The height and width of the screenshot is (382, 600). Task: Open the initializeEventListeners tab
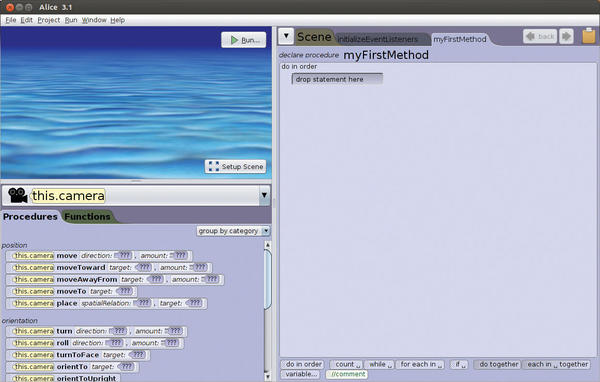[378, 39]
